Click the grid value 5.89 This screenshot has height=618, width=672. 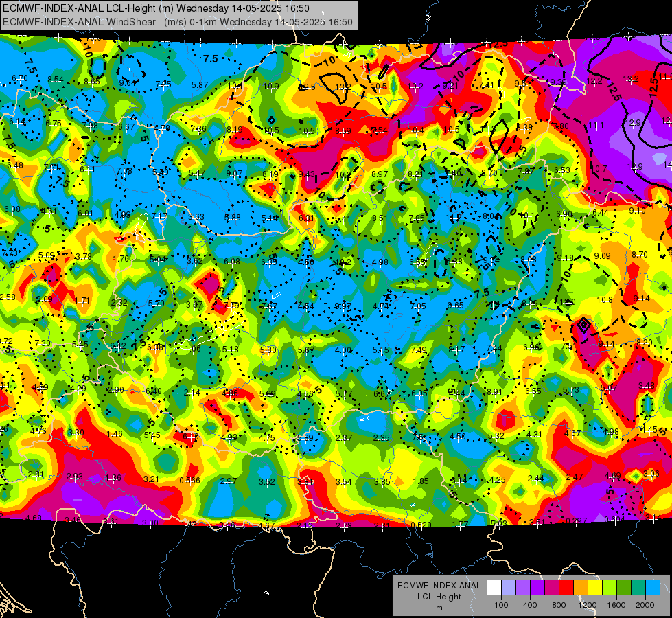305,438
